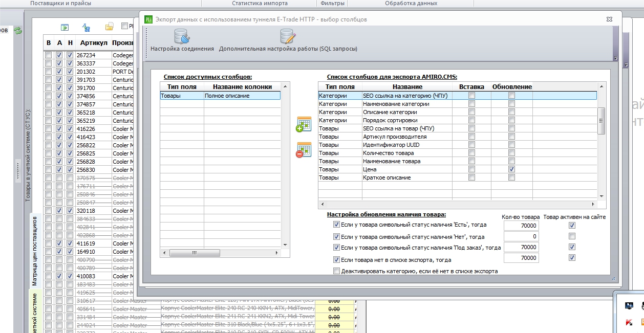Screen dimensions: 644x333
Task: Toggle active-on-site for status 'Нет'
Action: pos(572,236)
